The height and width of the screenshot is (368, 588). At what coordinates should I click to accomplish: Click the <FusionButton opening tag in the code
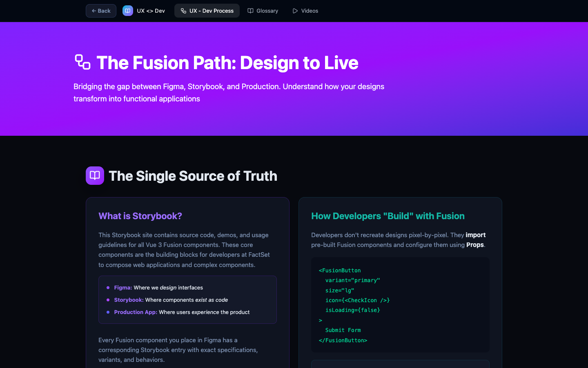[x=340, y=270]
